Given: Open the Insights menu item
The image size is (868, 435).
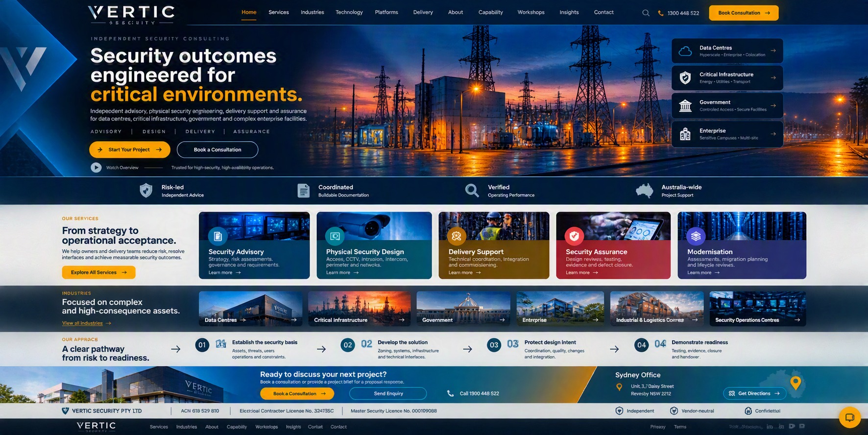Looking at the screenshot, I should click(x=569, y=12).
